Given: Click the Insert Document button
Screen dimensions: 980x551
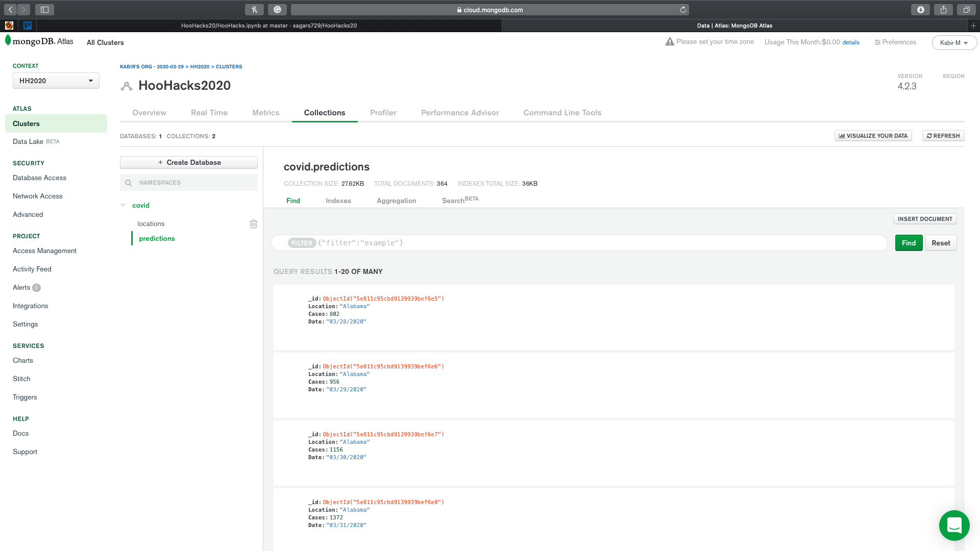Looking at the screenshot, I should click(924, 219).
